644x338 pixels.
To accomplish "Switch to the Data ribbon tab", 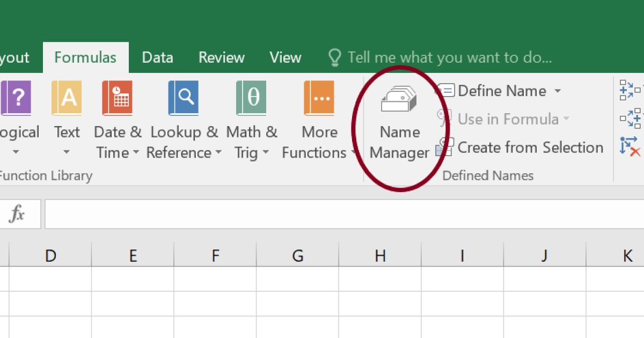I will pyautogui.click(x=157, y=57).
